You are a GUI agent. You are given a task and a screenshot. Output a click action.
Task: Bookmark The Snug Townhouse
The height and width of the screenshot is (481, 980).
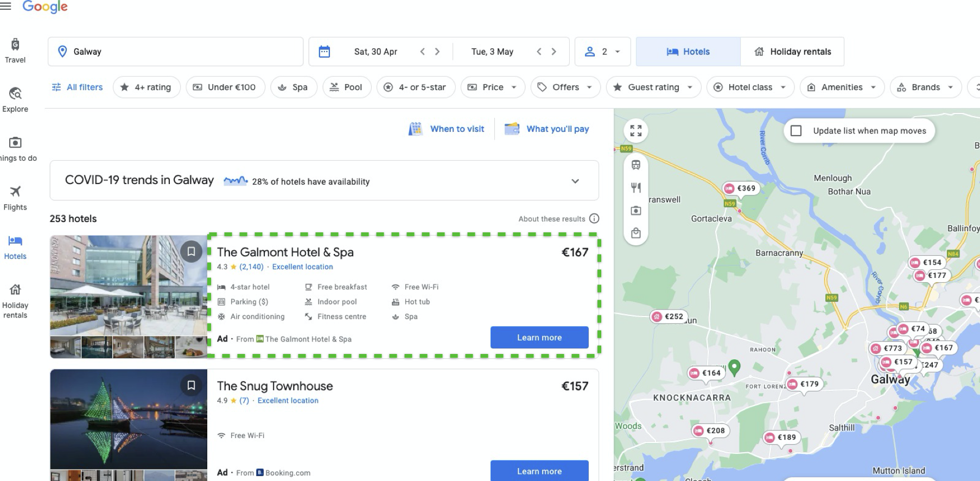tap(191, 385)
